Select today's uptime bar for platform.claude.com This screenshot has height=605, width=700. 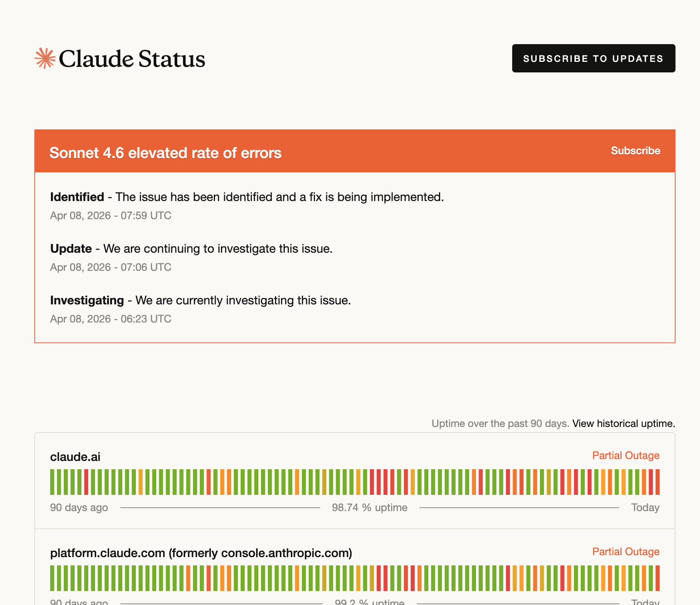tap(657, 578)
